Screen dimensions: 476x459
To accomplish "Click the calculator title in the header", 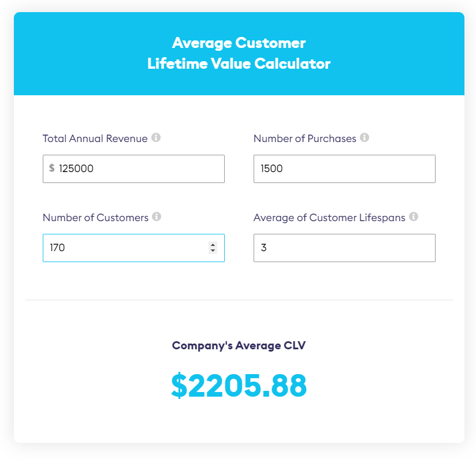I will [239, 53].
